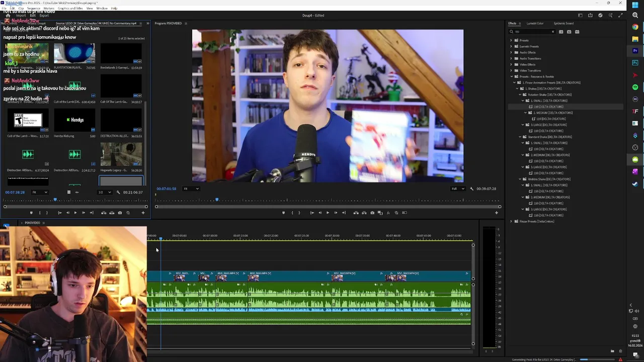Viewport: 644px width, 362px height.
Task: Click Lift button in Program monitor
Action: (x=356, y=213)
